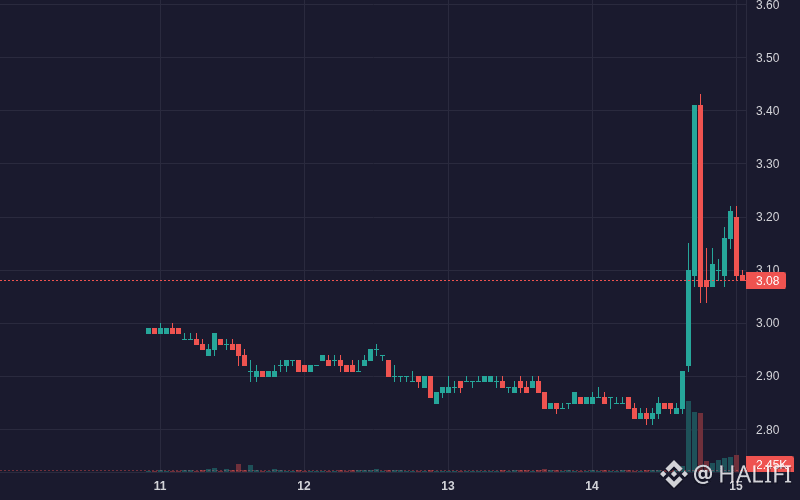
Task: Select the 3.00 price axis label
Action: [x=767, y=323]
